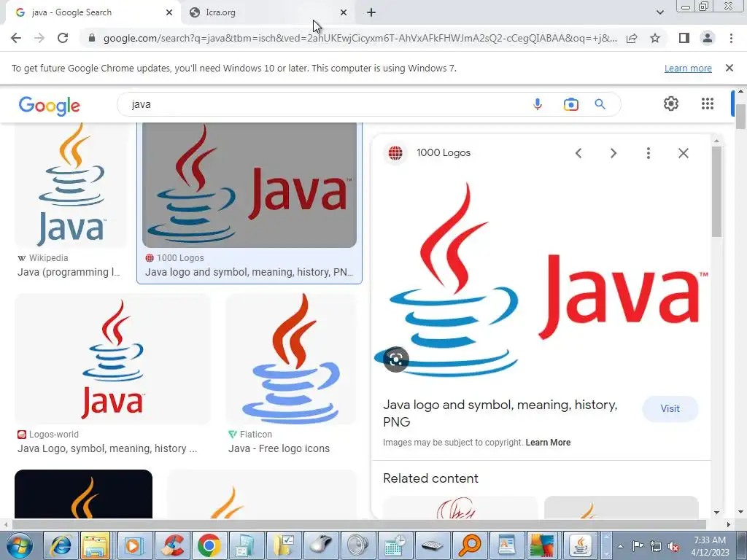Open the Chrome side panel

click(x=684, y=38)
